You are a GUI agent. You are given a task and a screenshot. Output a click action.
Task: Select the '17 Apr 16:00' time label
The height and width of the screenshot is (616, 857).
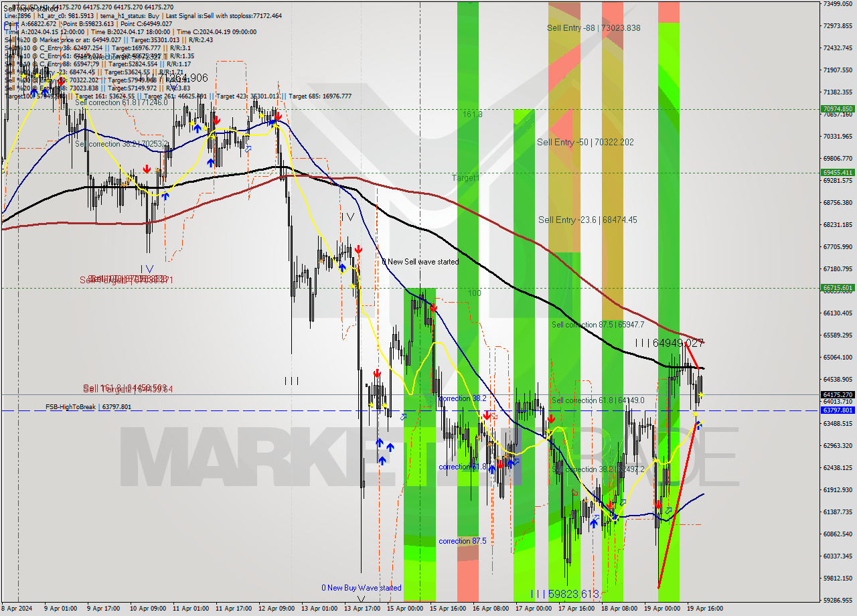click(x=576, y=609)
